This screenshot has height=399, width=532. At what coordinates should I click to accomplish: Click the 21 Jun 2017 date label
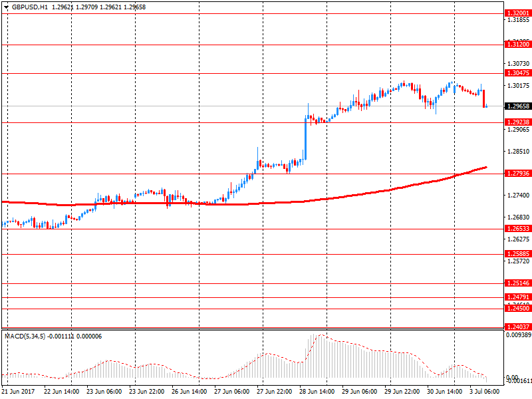(x=18, y=391)
